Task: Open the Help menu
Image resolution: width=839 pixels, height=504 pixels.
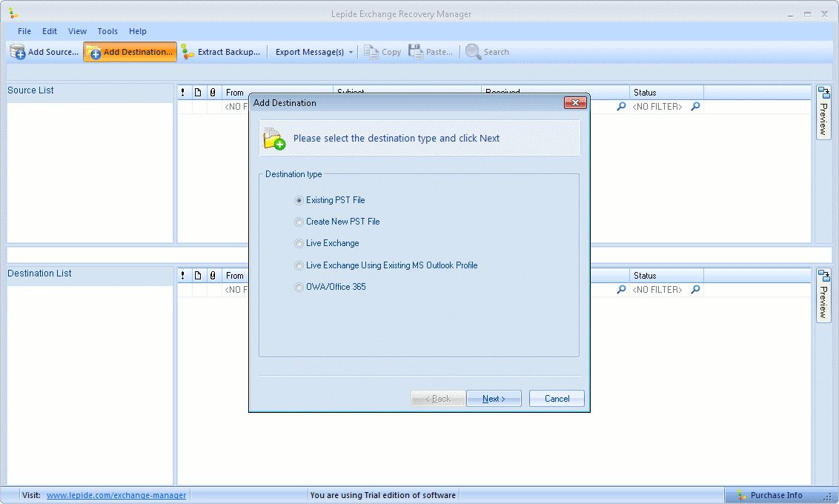Action: (138, 31)
